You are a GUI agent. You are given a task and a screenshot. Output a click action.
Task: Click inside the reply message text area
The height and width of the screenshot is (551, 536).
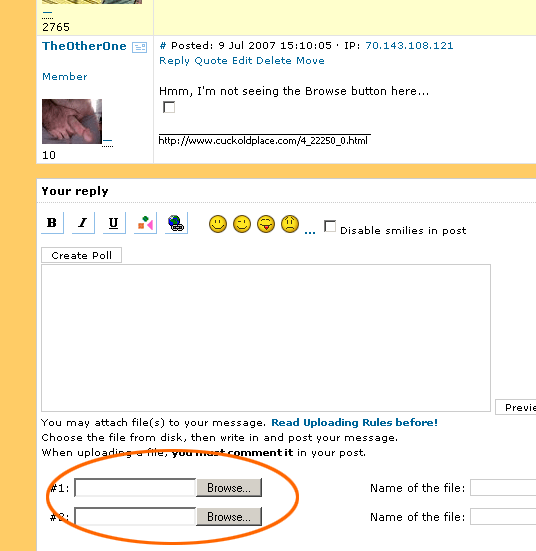click(266, 338)
